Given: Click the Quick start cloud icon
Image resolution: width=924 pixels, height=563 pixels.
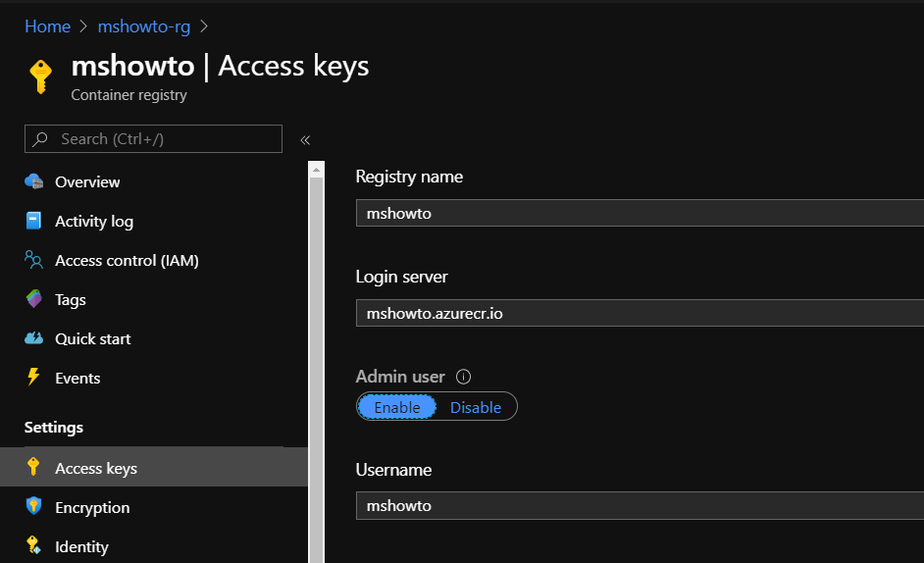Looking at the screenshot, I should (x=33, y=338).
